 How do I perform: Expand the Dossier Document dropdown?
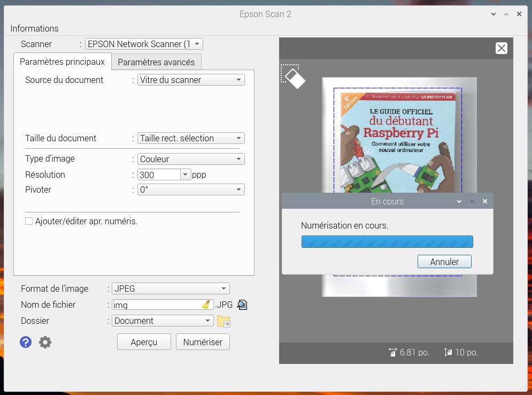(163, 321)
